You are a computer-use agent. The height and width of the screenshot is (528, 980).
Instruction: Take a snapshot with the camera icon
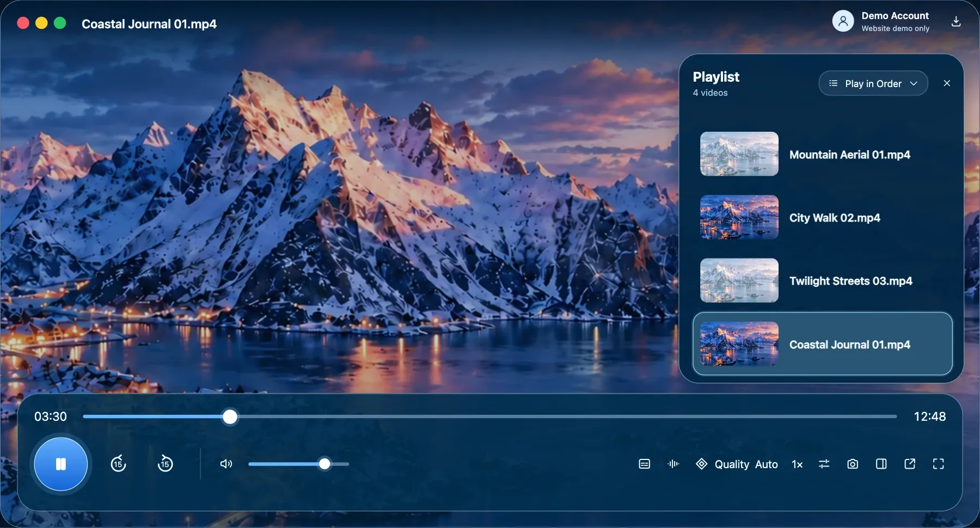853,464
